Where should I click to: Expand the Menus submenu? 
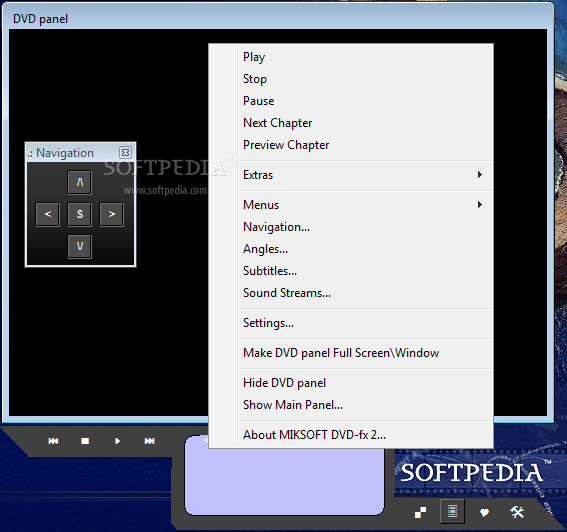pos(366,205)
